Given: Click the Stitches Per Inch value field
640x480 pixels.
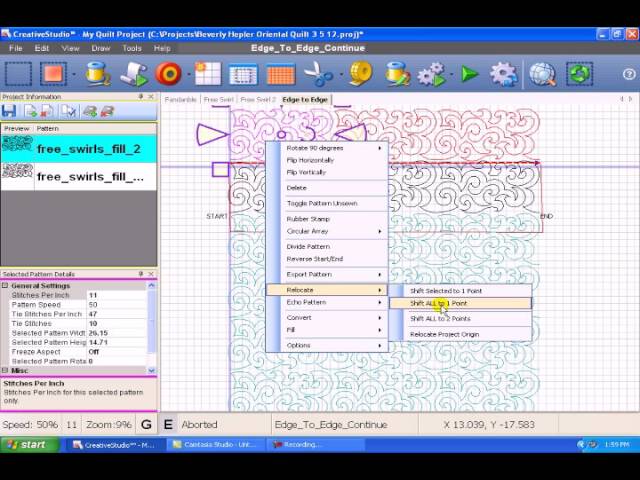Looking at the screenshot, I should click(x=116, y=295).
